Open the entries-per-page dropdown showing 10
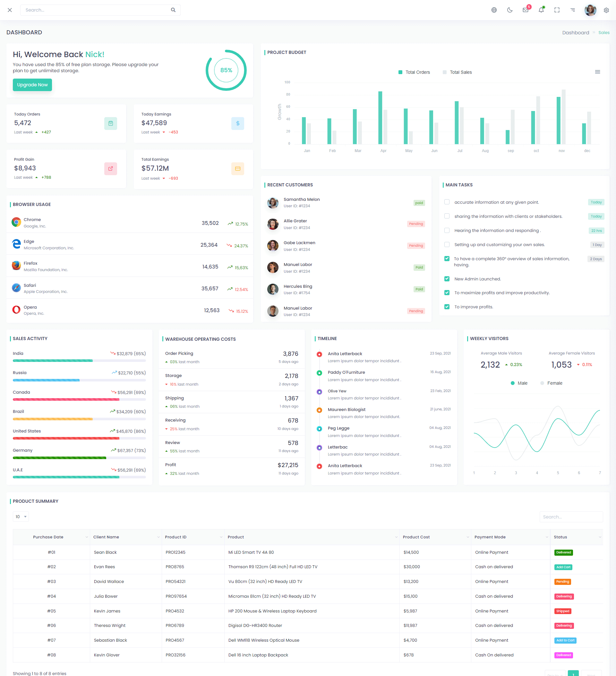 pos(21,517)
